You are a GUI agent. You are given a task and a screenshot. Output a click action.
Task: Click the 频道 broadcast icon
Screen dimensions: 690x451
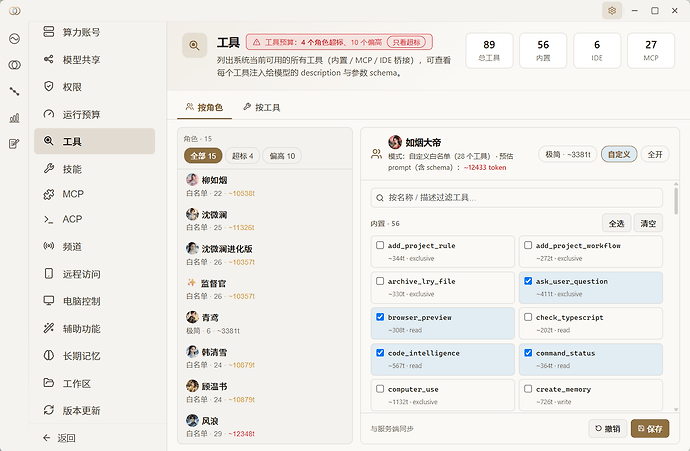[49, 246]
